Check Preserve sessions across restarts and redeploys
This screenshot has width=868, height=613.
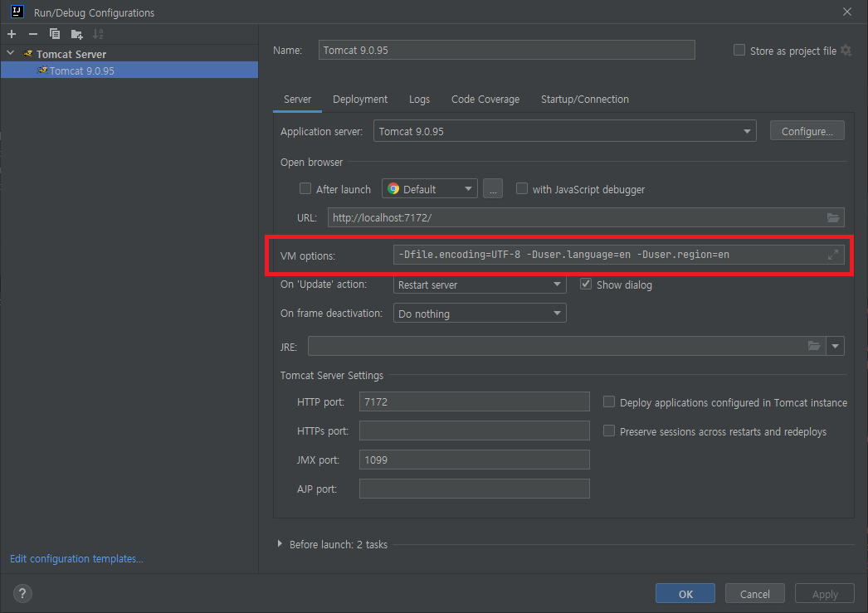coord(609,431)
